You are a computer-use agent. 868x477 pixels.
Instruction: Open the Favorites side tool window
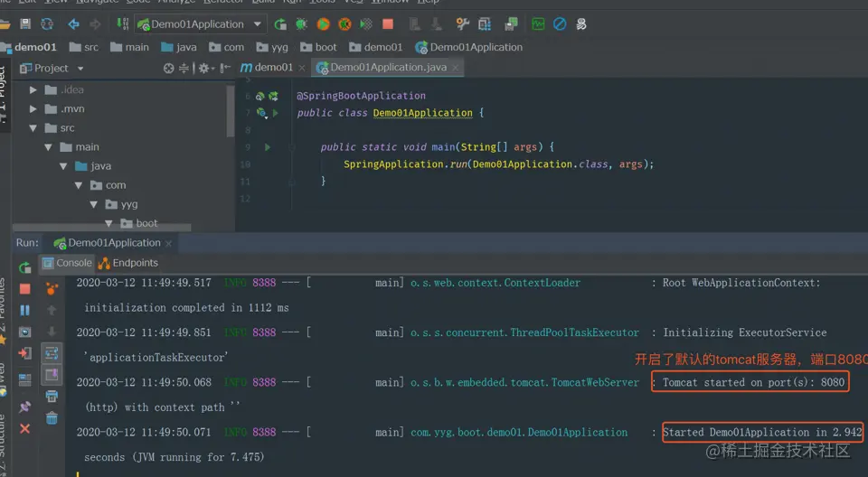coord(4,310)
